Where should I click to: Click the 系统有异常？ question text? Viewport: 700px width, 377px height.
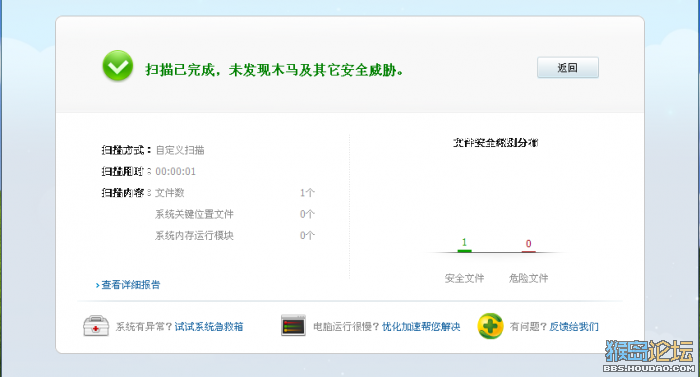[144, 327]
